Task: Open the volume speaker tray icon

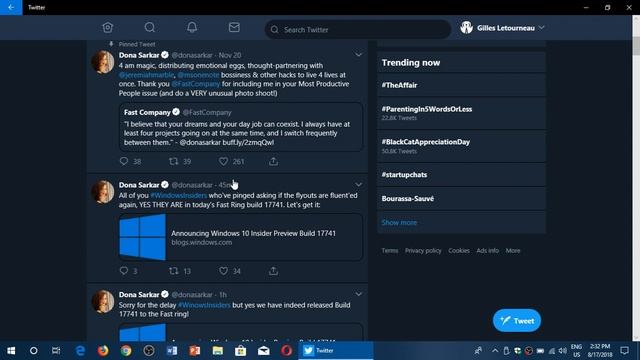Action: [x=562, y=351]
